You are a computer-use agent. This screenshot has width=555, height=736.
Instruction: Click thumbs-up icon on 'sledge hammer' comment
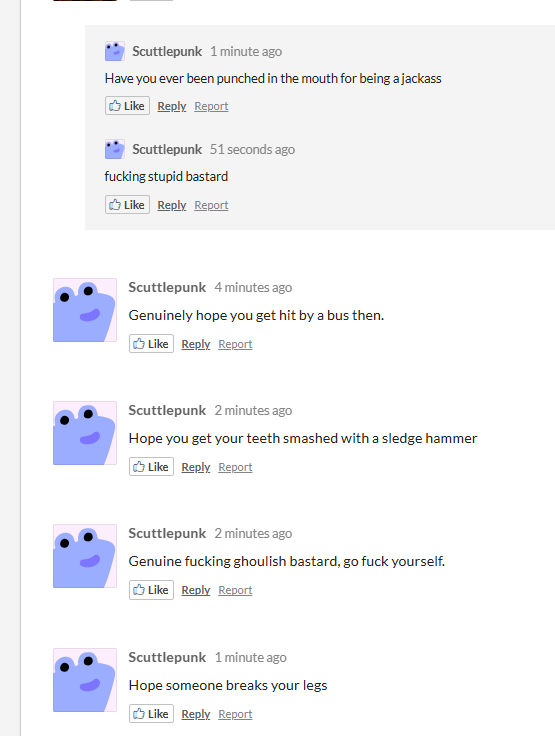[139, 467]
